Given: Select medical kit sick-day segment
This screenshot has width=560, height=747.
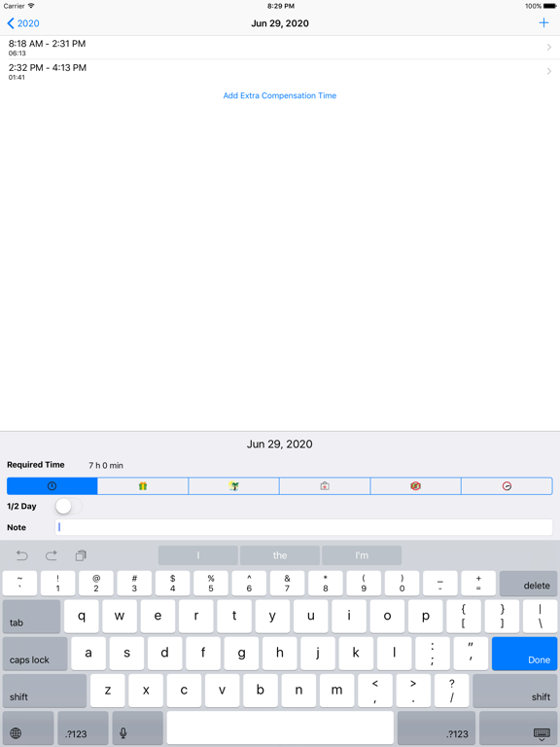Looking at the screenshot, I should click(325, 486).
